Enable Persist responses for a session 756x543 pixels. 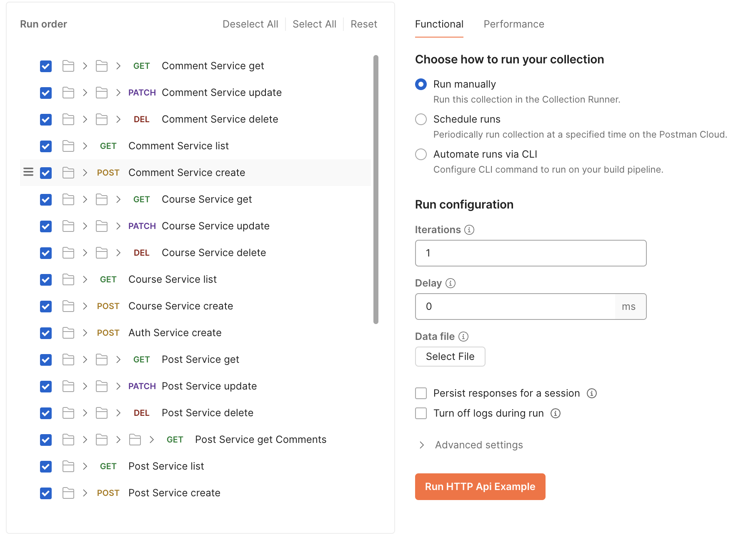click(x=421, y=393)
